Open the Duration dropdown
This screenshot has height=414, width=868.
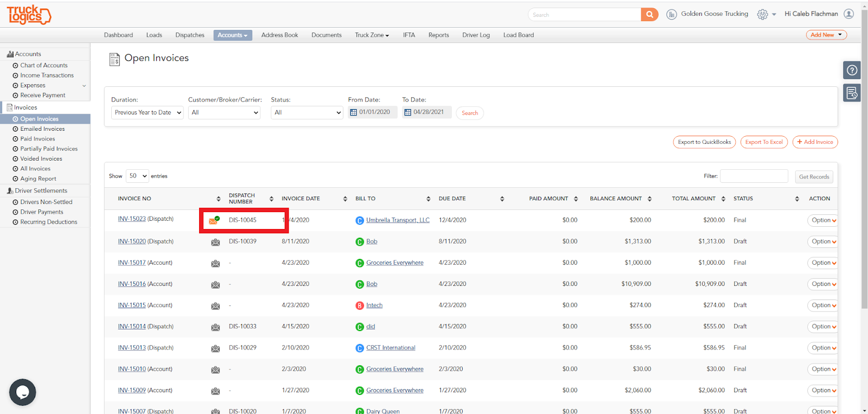click(148, 112)
